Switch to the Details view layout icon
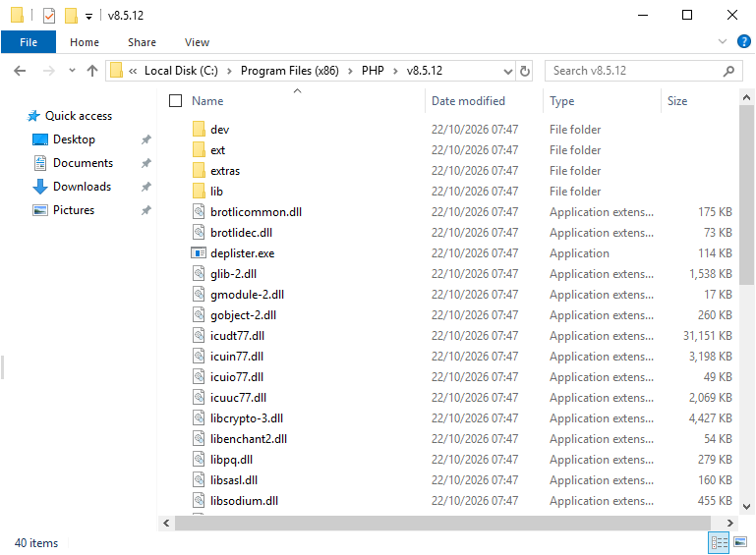The height and width of the screenshot is (555, 756). click(719, 543)
